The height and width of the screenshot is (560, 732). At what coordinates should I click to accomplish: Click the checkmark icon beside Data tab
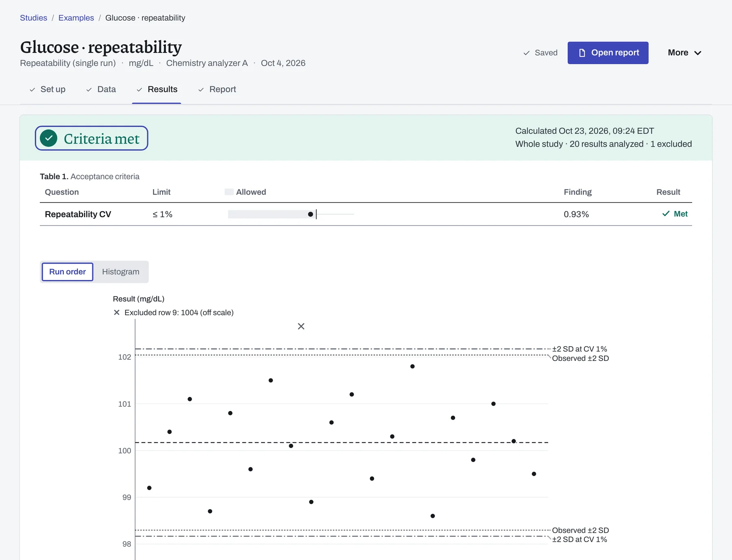(89, 89)
